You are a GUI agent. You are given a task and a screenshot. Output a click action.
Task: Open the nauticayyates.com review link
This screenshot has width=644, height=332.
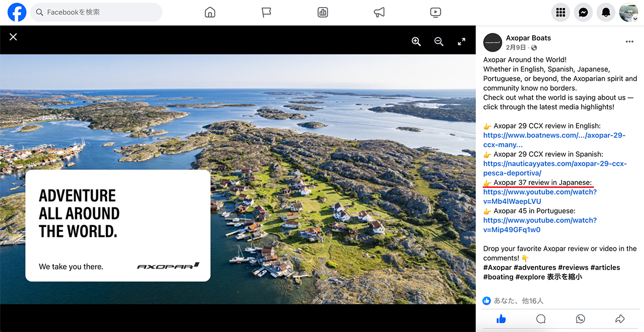tap(555, 168)
